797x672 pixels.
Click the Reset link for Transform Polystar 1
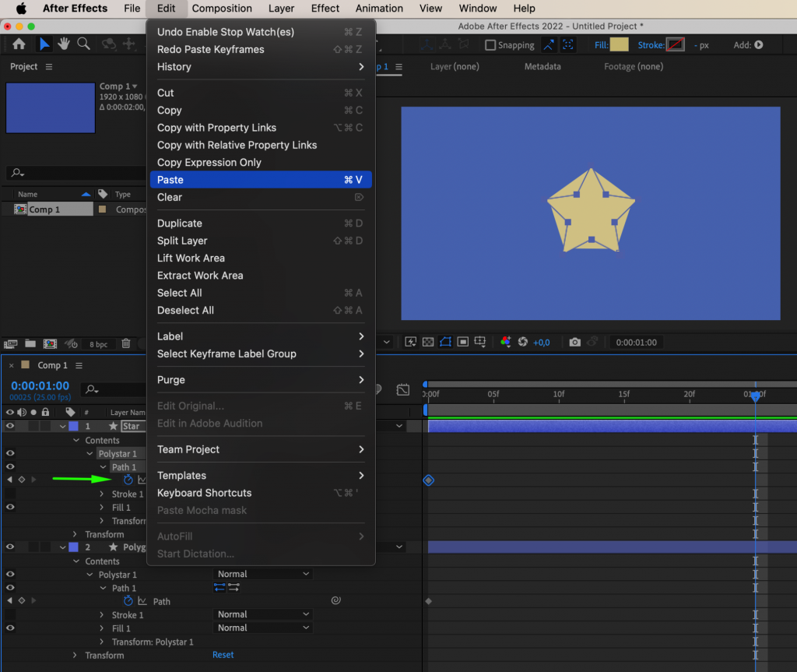(223, 655)
